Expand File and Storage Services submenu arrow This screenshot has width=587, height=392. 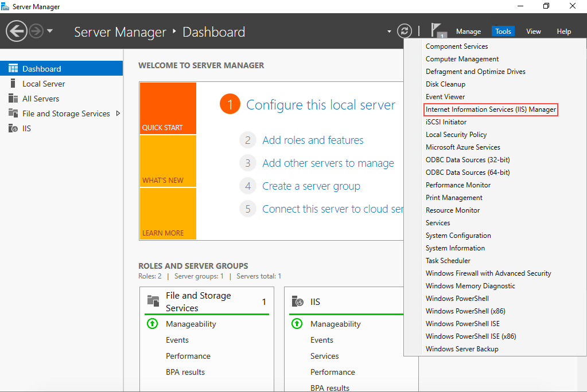[118, 113]
